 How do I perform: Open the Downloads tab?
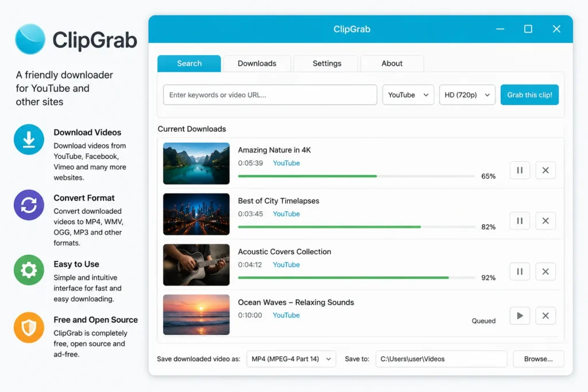257,63
